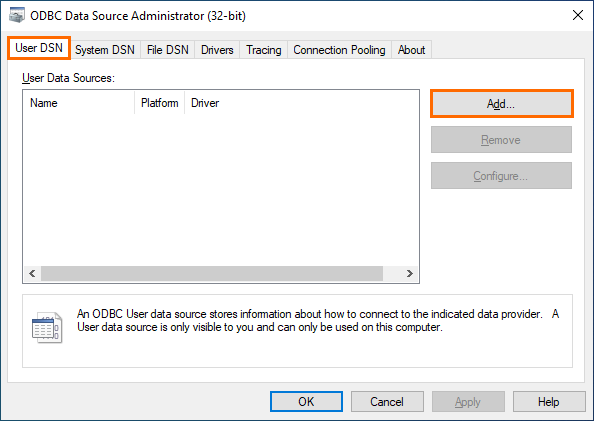Viewport: 594px width, 421px height.
Task: Click the right scroll arrow in list
Action: tap(410, 274)
